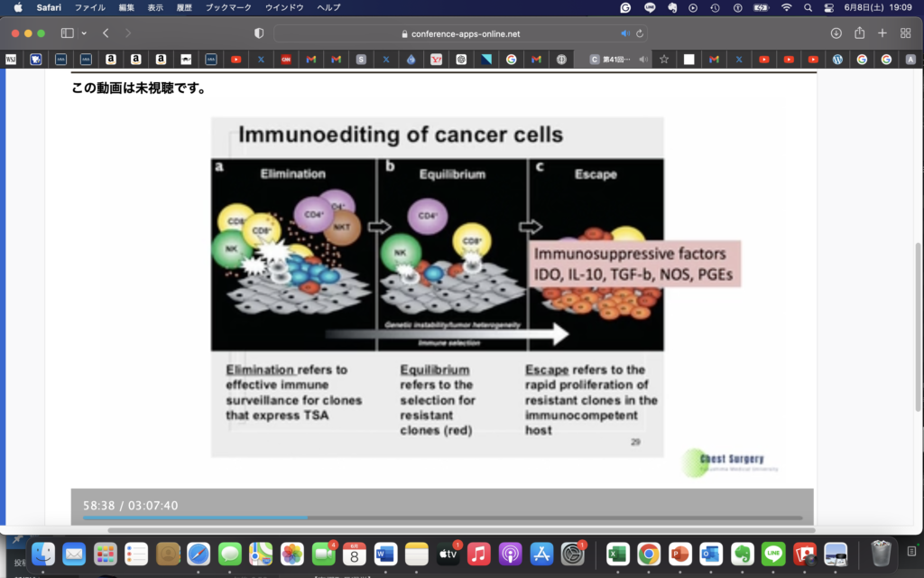Click the privacy report shield icon
This screenshot has width=924, height=578.
[x=259, y=33]
